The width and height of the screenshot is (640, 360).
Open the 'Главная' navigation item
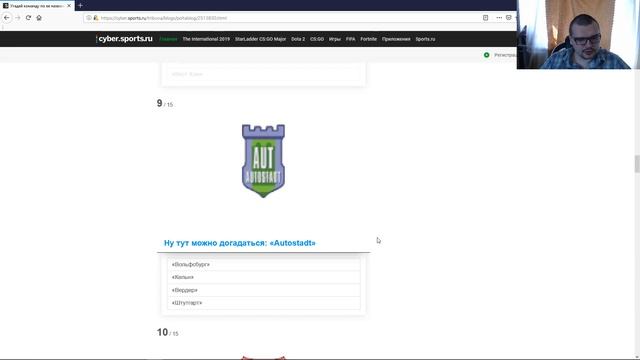tap(168, 39)
